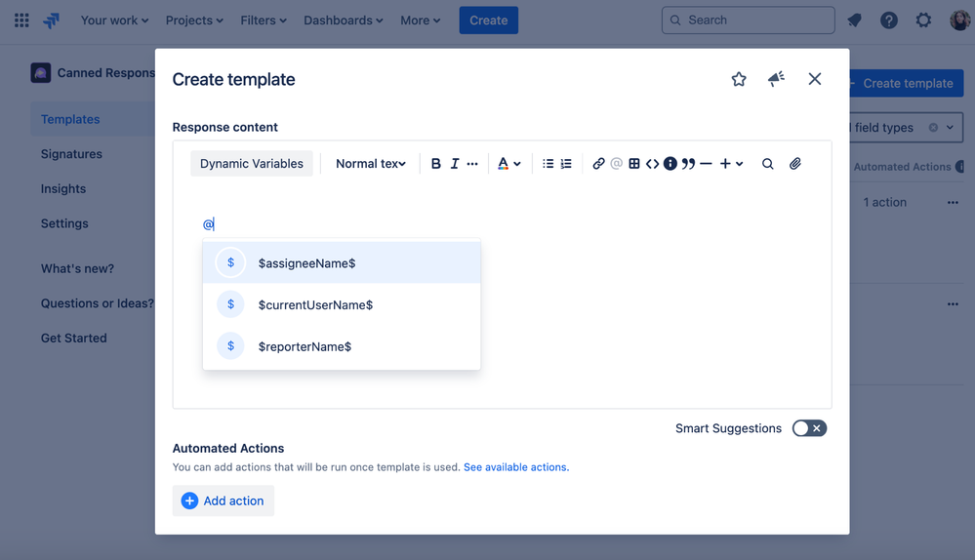Click the 1 action text
Viewport: 975px width, 560px height.
tap(885, 202)
